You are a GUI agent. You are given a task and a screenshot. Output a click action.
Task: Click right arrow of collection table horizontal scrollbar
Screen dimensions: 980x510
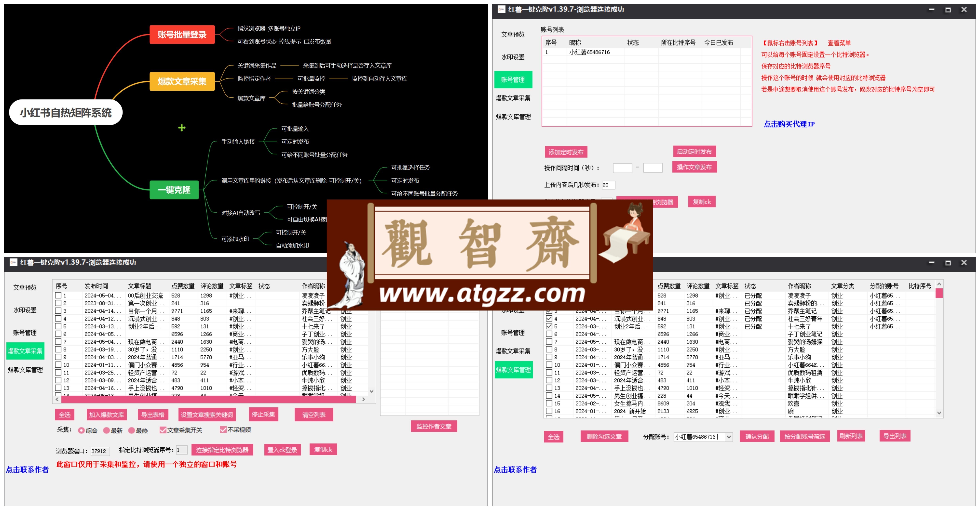363,399
